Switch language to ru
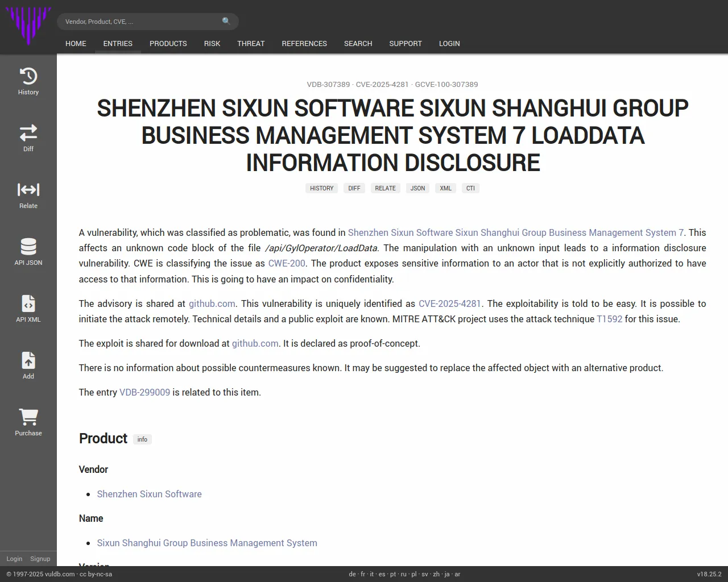The width and height of the screenshot is (728, 582). [x=404, y=574]
